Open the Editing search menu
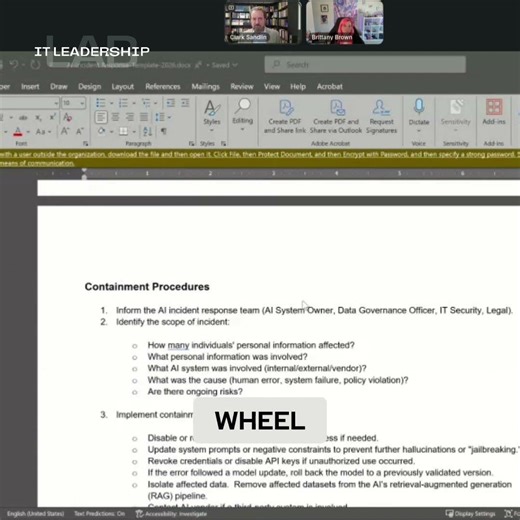 pyautogui.click(x=242, y=115)
